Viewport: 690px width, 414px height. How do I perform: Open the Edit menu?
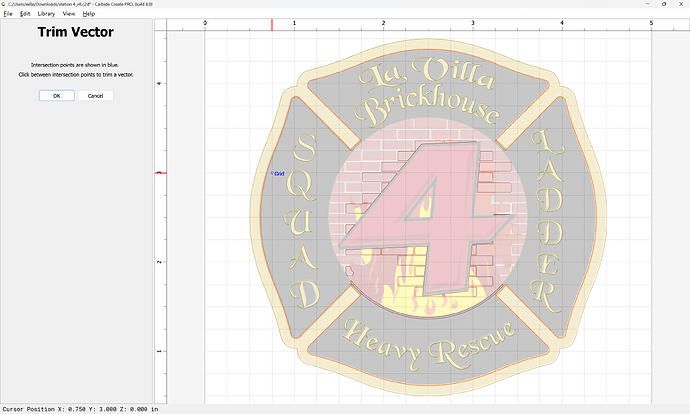pyautogui.click(x=23, y=14)
